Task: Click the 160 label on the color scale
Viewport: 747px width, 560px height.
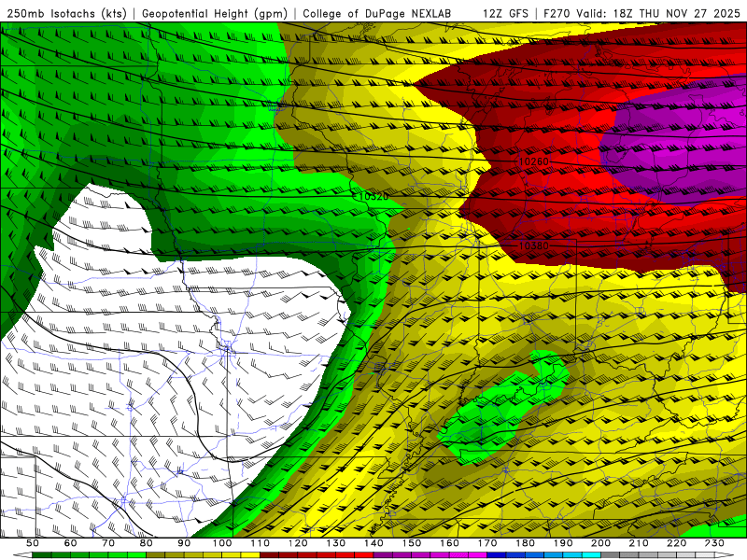Action: tap(449, 543)
